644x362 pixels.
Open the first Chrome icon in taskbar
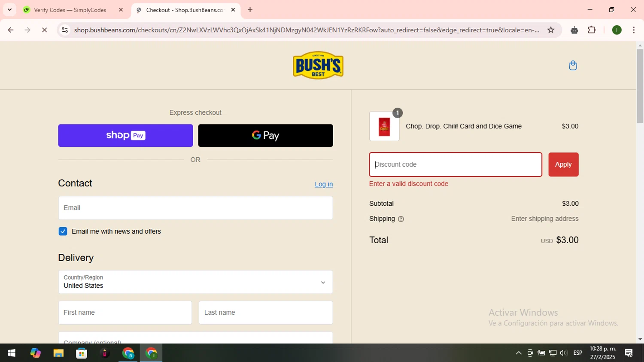(x=128, y=353)
